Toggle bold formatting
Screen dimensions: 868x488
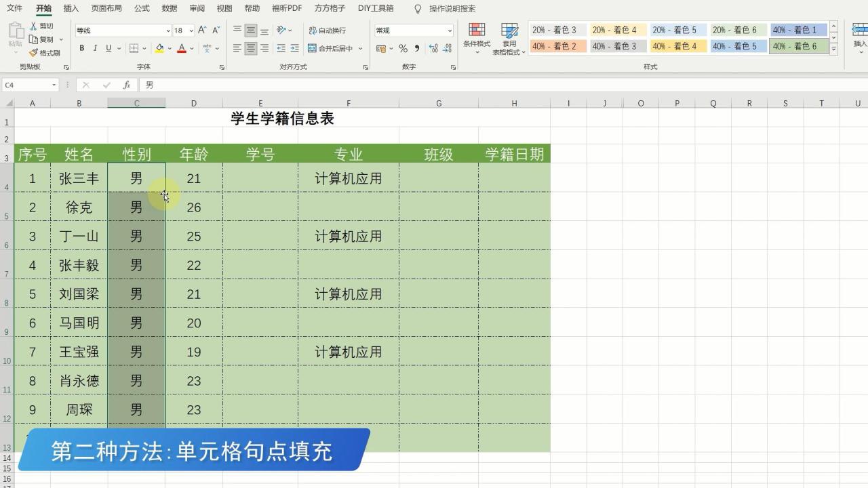pyautogui.click(x=82, y=48)
